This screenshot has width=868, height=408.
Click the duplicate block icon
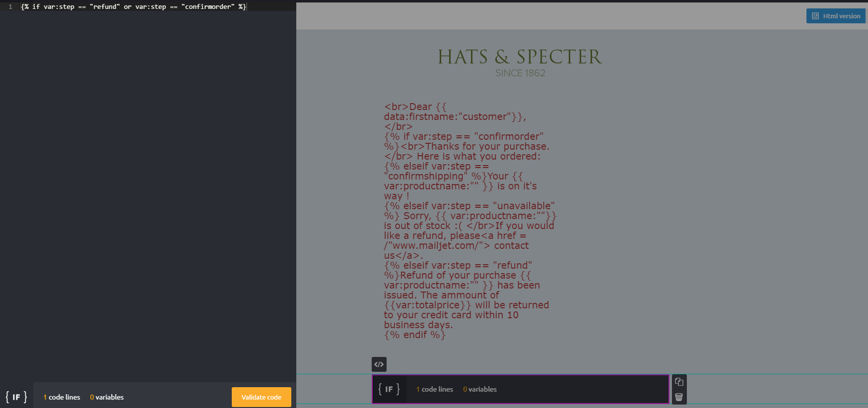pos(679,382)
